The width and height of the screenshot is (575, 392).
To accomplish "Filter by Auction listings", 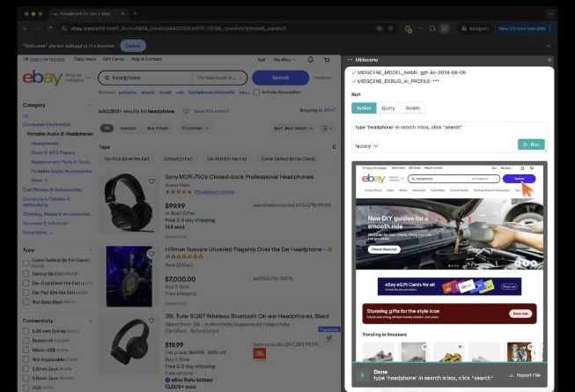I will pyautogui.click(x=129, y=128).
